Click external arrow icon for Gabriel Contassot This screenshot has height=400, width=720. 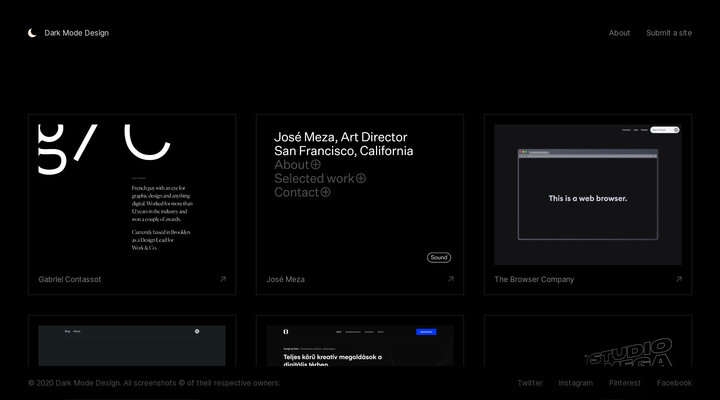coord(223,279)
